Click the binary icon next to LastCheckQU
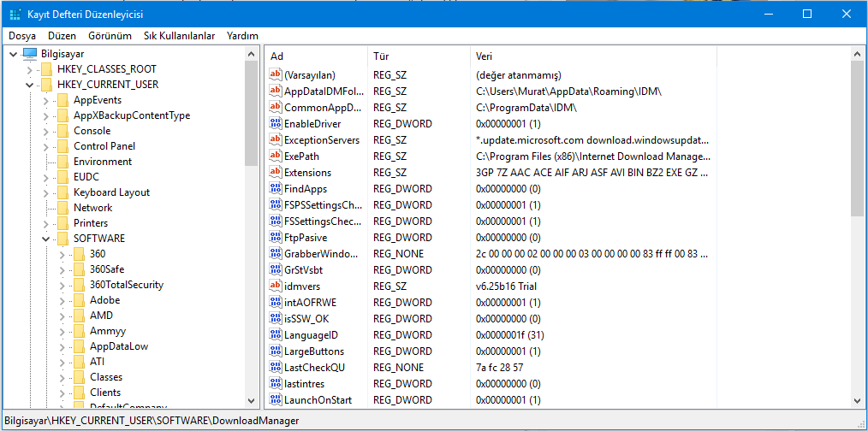This screenshot has height=431, width=868. (x=275, y=368)
